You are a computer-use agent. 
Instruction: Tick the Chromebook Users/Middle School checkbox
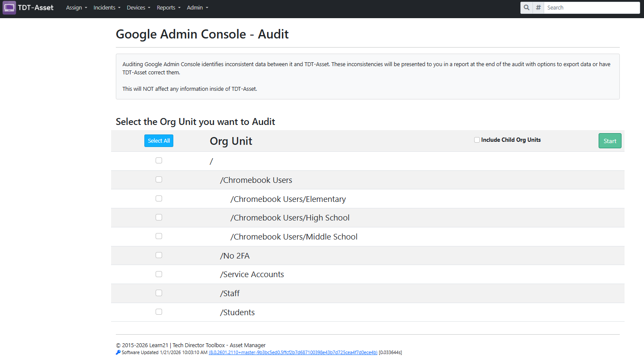click(x=159, y=236)
